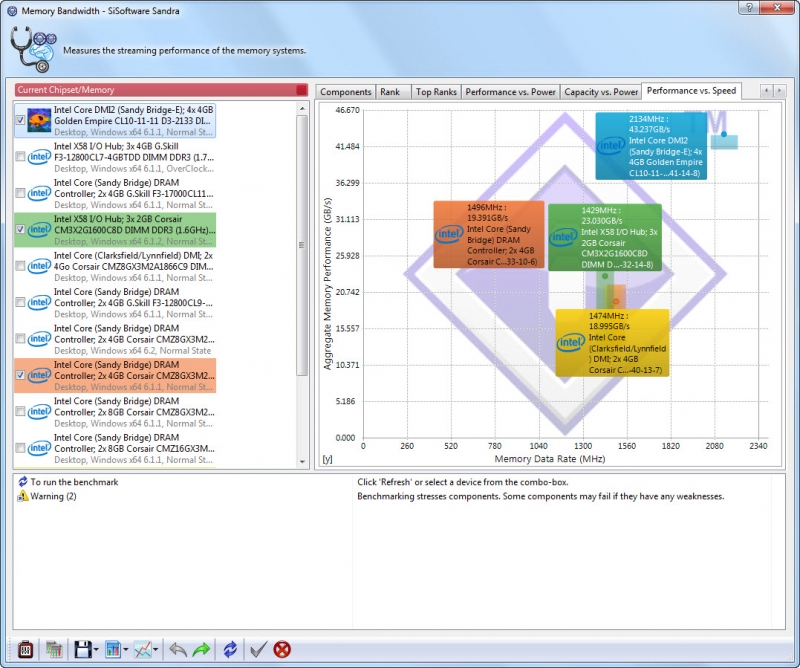Click the warning triangle icon next to Warning (2)

[x=22, y=496]
